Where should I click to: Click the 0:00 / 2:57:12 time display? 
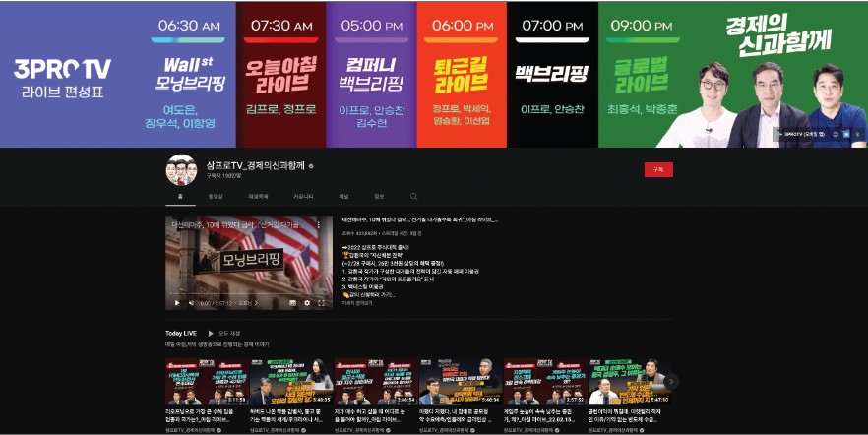[217, 303]
